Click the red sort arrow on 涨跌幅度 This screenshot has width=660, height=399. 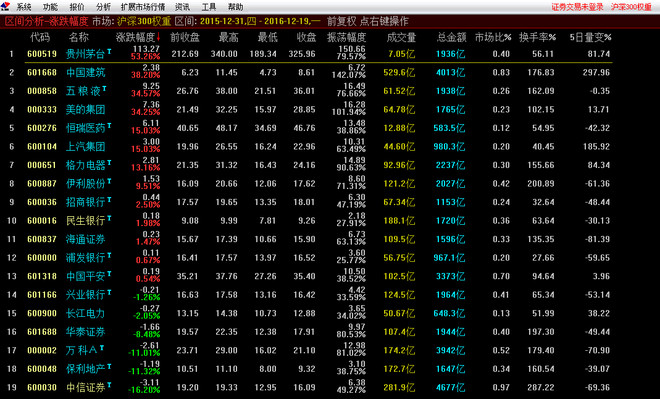point(158,37)
